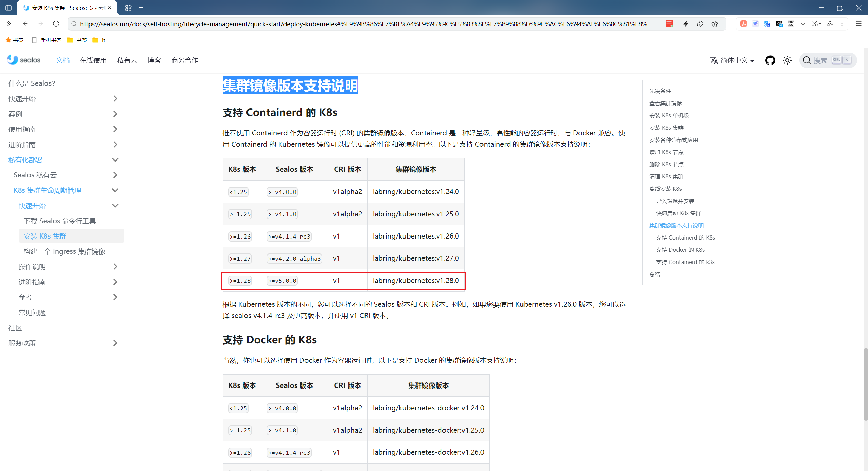Expand the 使用指南 sidebar chevron
Screen dimensions: 868x471
tap(115, 129)
